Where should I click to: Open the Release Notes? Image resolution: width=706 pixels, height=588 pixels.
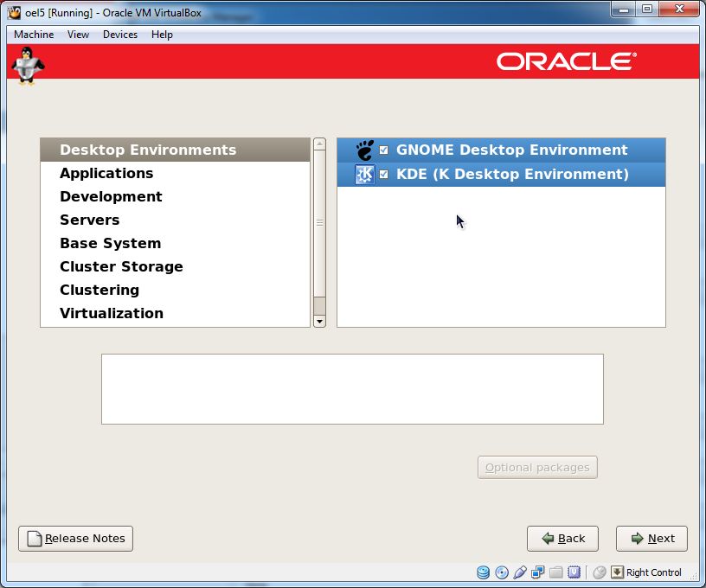coord(75,539)
